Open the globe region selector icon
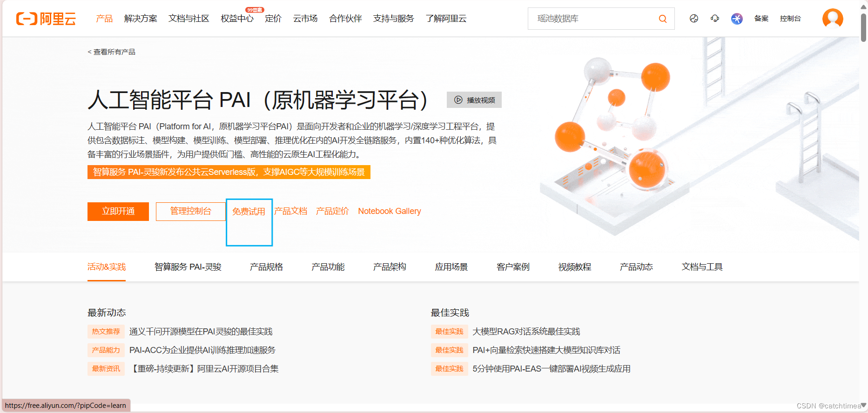This screenshot has height=413, width=868. tap(694, 19)
